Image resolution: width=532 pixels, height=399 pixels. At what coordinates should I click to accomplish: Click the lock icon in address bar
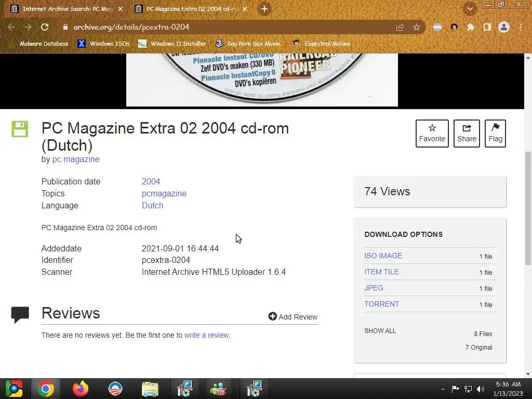point(65,27)
